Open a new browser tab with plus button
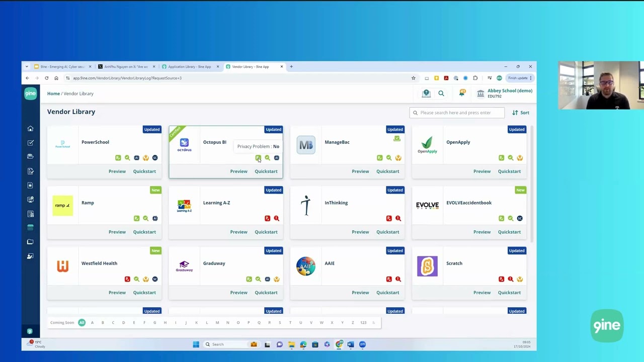The height and width of the screenshot is (362, 644). pyautogui.click(x=291, y=66)
